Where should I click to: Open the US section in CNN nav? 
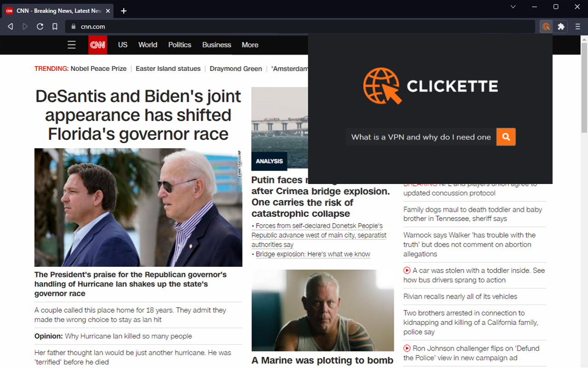coord(123,45)
